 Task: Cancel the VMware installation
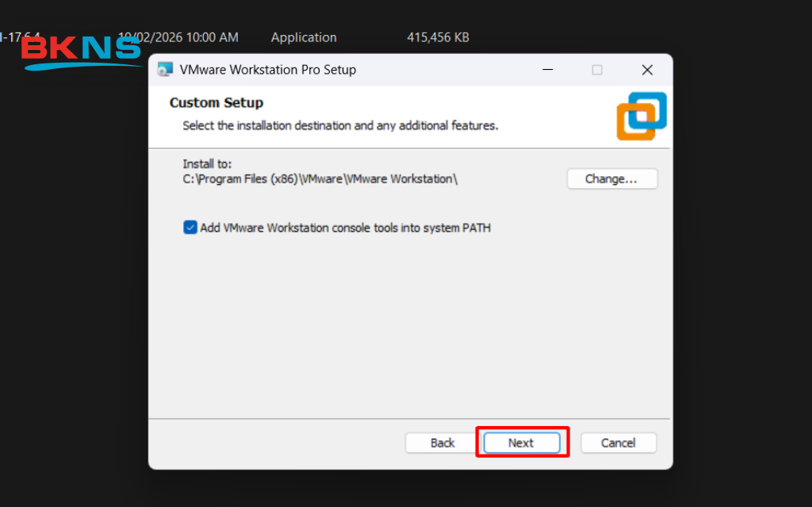(619, 443)
